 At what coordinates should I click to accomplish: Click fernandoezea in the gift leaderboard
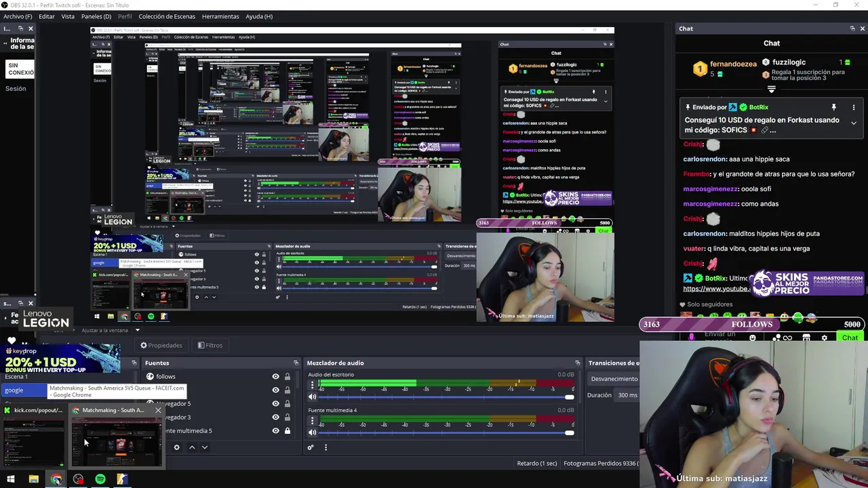click(732, 64)
